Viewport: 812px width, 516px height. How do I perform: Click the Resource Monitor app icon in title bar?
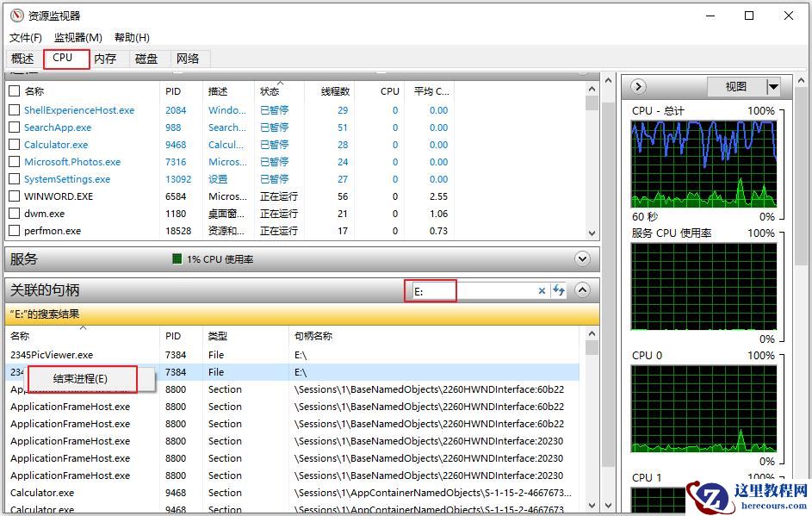(x=16, y=16)
